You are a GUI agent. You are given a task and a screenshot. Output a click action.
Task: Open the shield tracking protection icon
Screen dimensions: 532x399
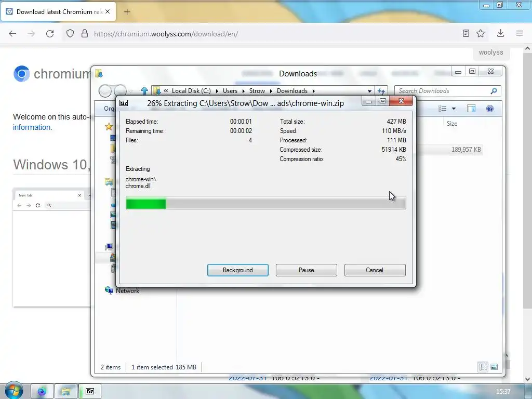(70, 34)
